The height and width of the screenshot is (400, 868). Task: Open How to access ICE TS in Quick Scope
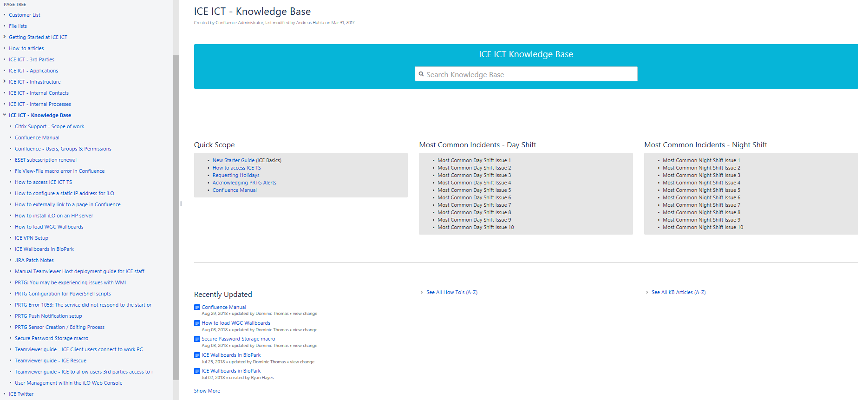coord(237,168)
